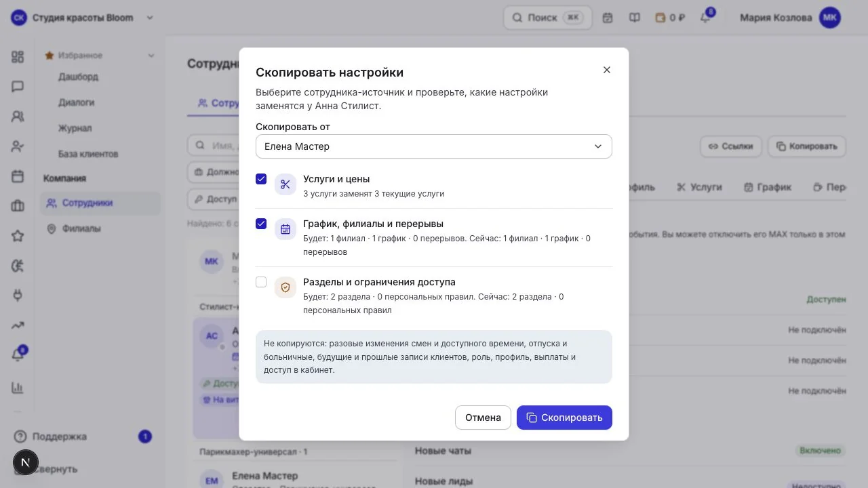Open the star icon in left sidebar
The width and height of the screenshot is (868, 488).
point(18,236)
